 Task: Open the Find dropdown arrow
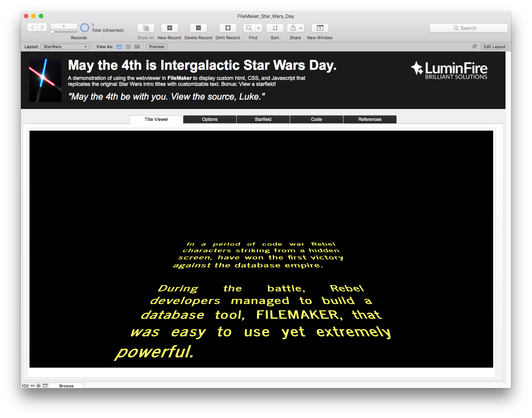[x=259, y=28]
